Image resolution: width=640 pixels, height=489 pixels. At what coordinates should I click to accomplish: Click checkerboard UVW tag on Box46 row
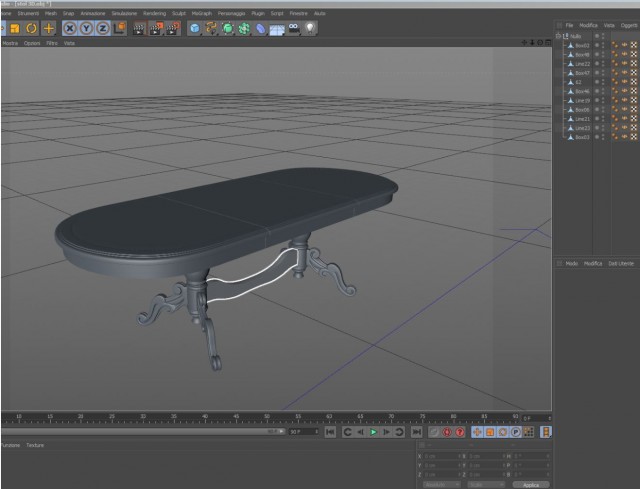coord(633,91)
